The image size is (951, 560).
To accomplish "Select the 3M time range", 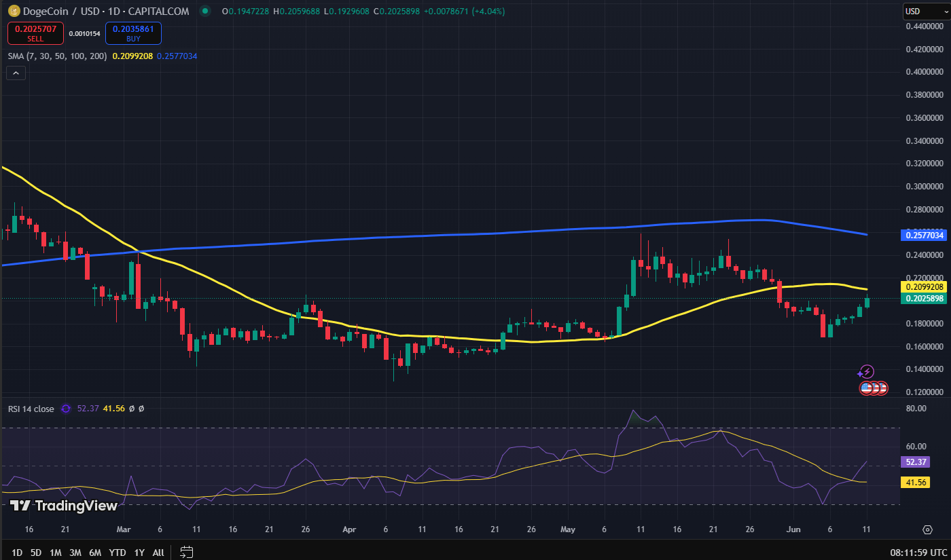I will point(75,553).
